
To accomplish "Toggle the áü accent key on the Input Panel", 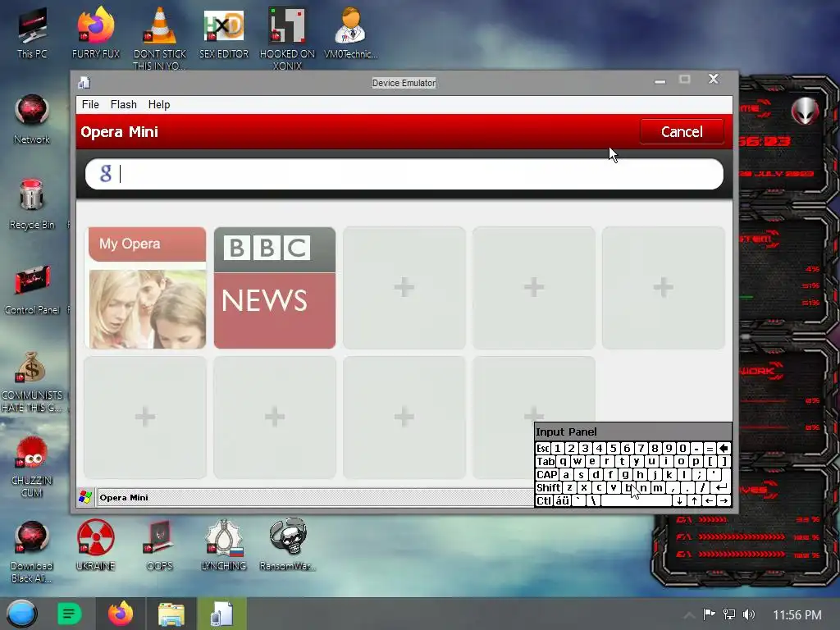I will click(562, 500).
